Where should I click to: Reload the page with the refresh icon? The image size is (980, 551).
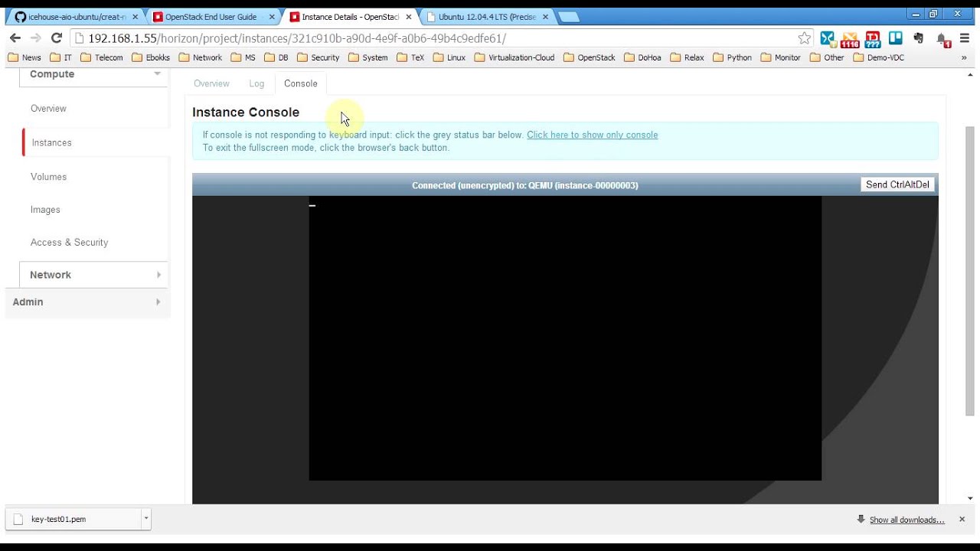[x=56, y=38]
